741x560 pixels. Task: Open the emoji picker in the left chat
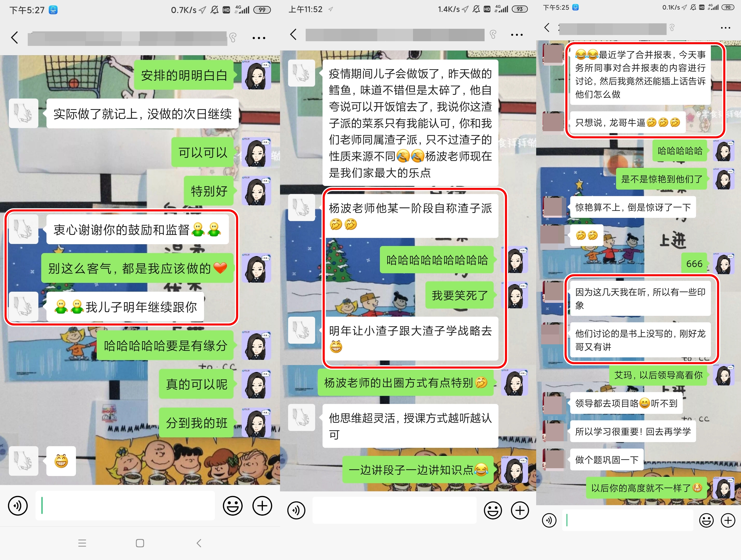pyautogui.click(x=233, y=506)
